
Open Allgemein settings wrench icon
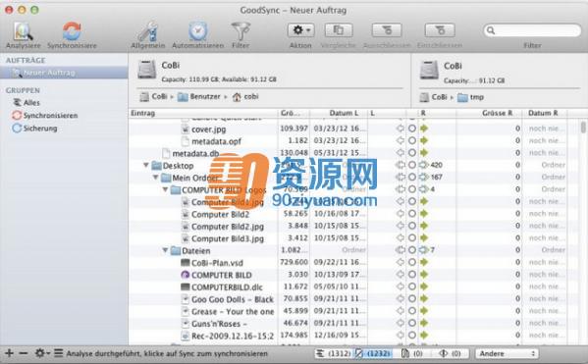tap(148, 31)
